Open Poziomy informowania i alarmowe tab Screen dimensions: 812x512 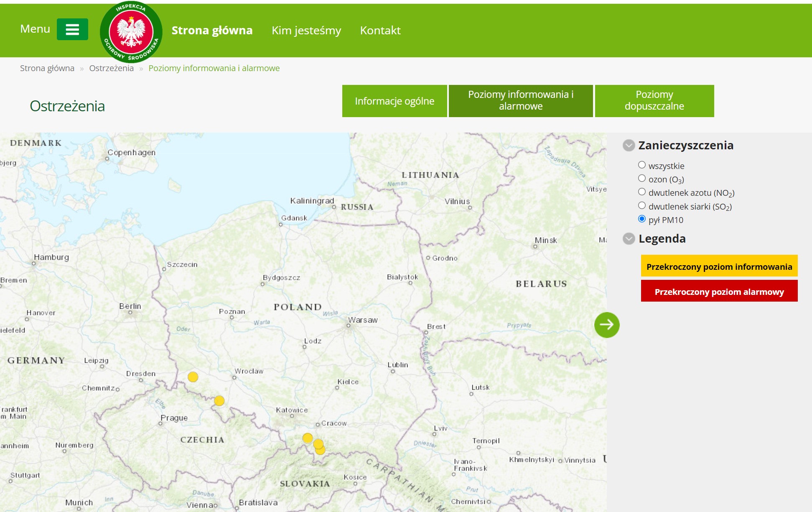(521, 101)
